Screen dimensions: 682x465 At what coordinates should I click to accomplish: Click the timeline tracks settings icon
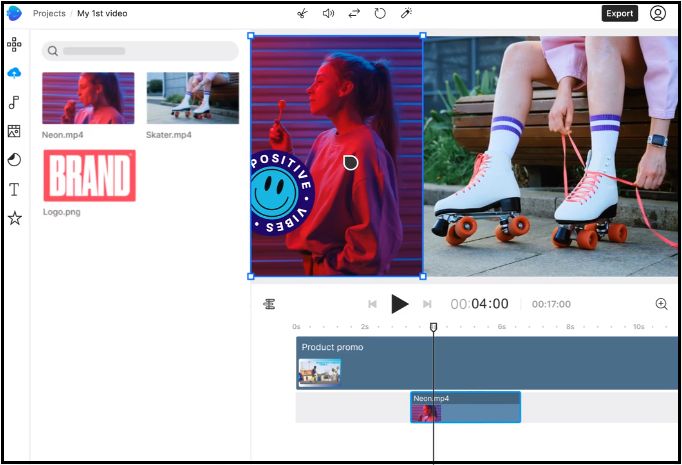coord(269,304)
